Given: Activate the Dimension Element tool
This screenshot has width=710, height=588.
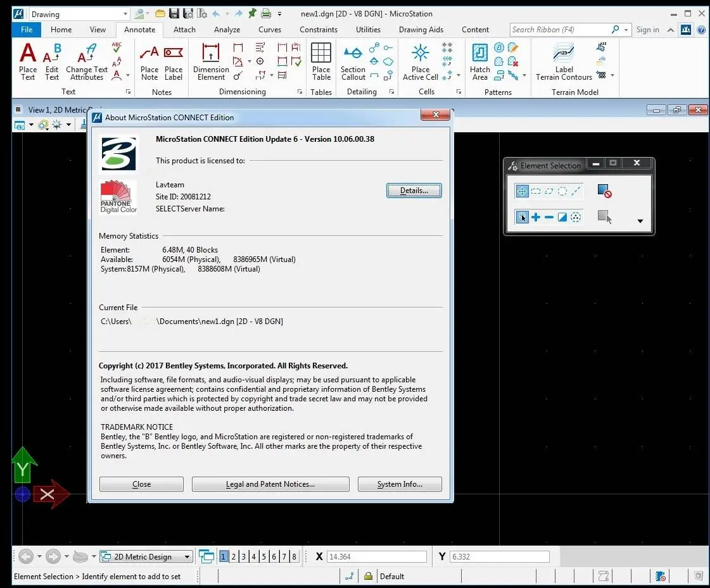Looking at the screenshot, I should [211, 61].
